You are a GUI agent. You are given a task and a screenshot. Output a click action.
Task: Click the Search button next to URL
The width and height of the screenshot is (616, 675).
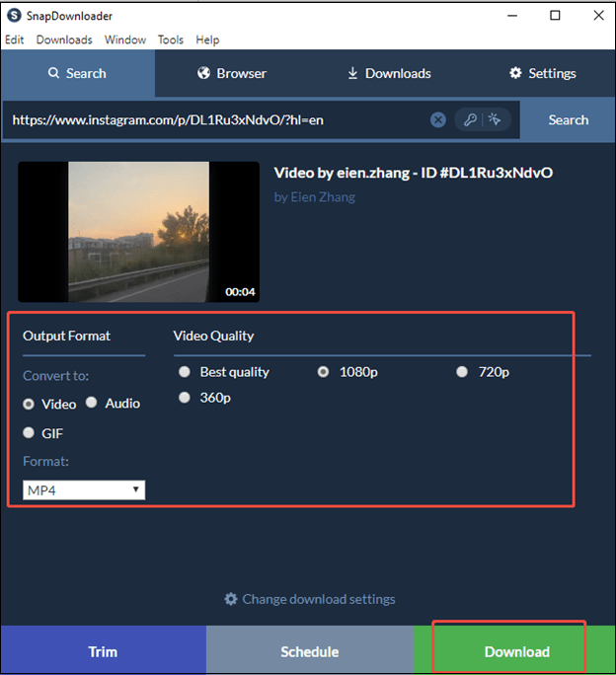(x=569, y=119)
